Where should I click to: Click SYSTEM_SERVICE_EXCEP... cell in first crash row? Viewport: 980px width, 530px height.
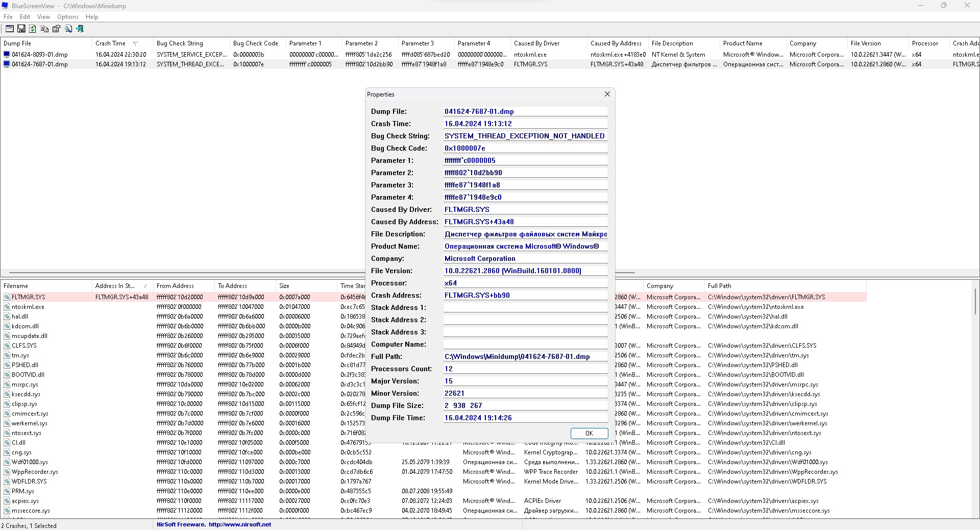click(x=191, y=54)
